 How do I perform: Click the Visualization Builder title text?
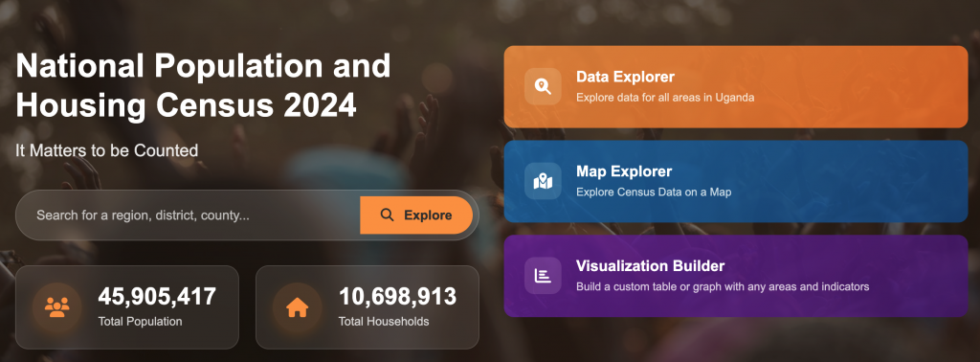650,265
